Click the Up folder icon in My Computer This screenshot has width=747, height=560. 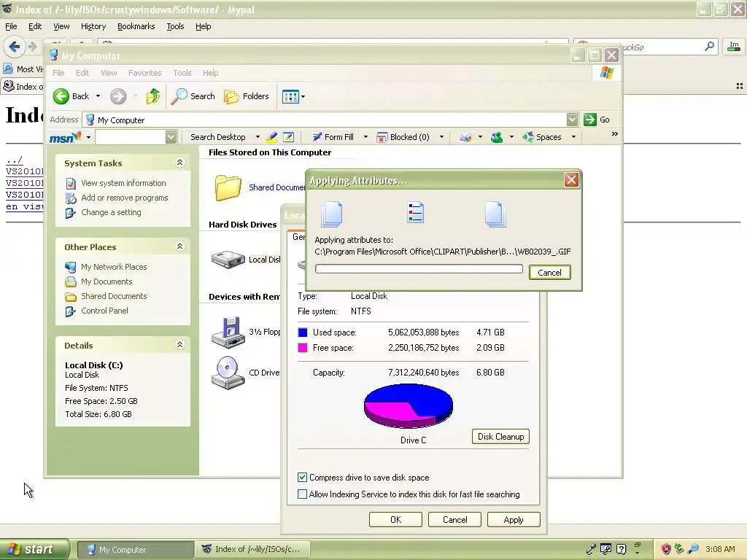click(153, 96)
